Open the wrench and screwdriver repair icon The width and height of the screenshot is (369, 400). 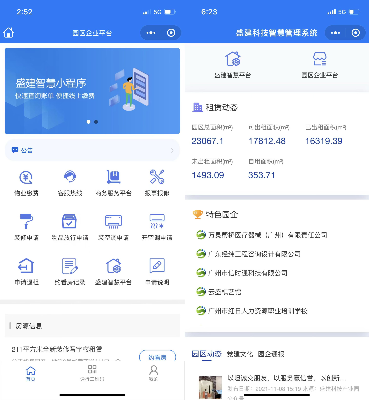(157, 177)
